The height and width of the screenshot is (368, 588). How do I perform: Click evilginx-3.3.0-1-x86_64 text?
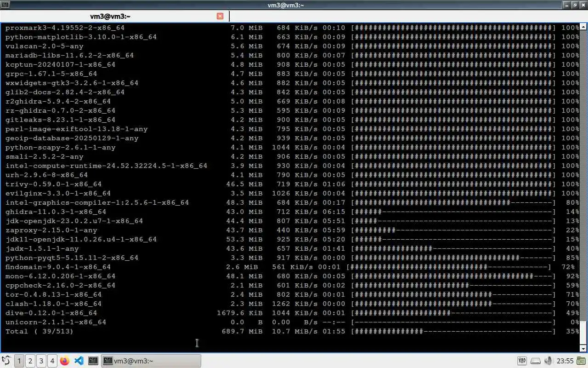[x=58, y=193]
